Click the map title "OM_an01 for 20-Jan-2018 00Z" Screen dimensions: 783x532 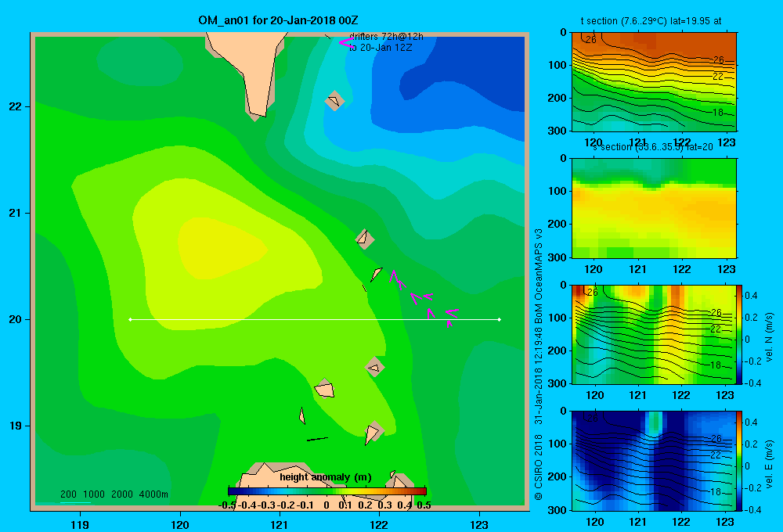[x=278, y=20]
